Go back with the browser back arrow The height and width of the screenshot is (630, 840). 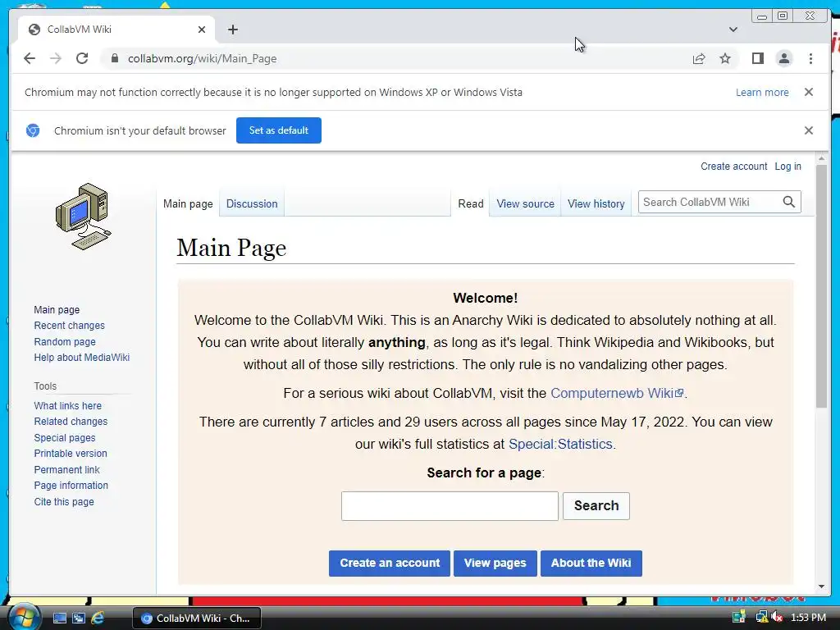point(30,58)
